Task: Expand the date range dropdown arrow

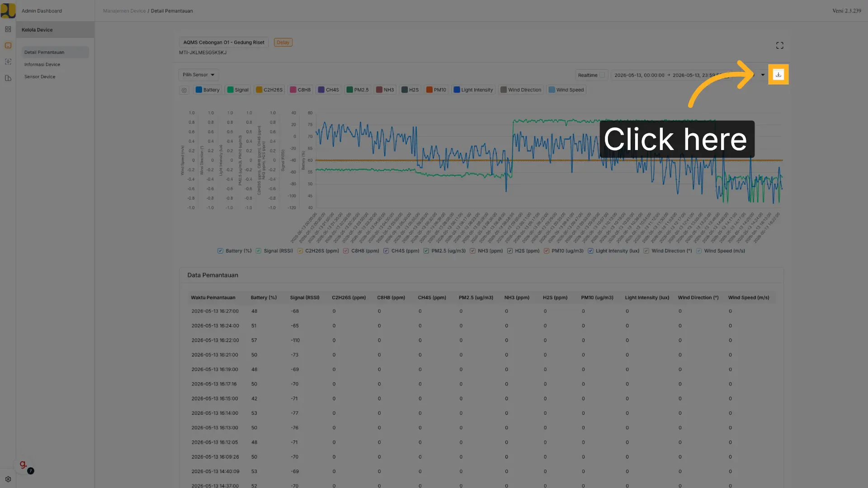Action: coord(763,75)
